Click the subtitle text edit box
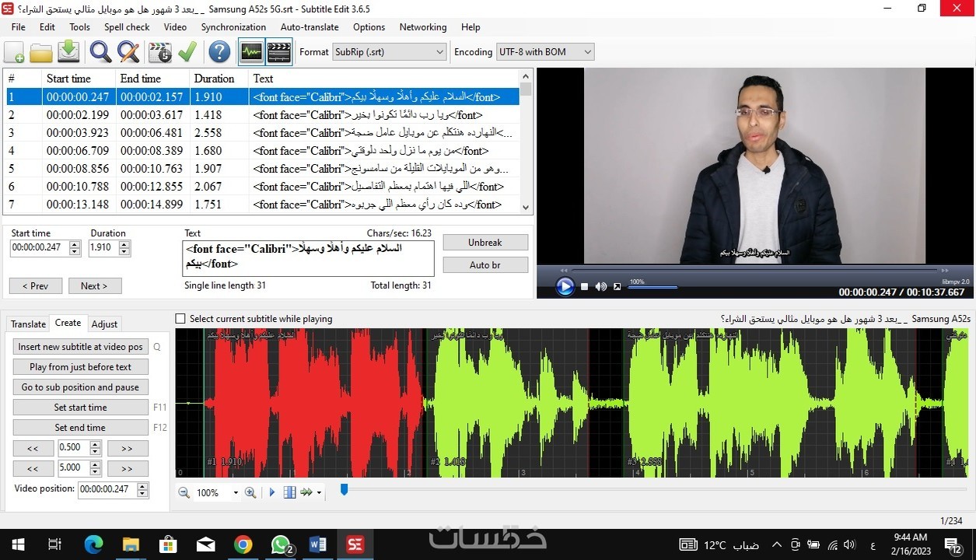The image size is (976, 560). coord(309,258)
